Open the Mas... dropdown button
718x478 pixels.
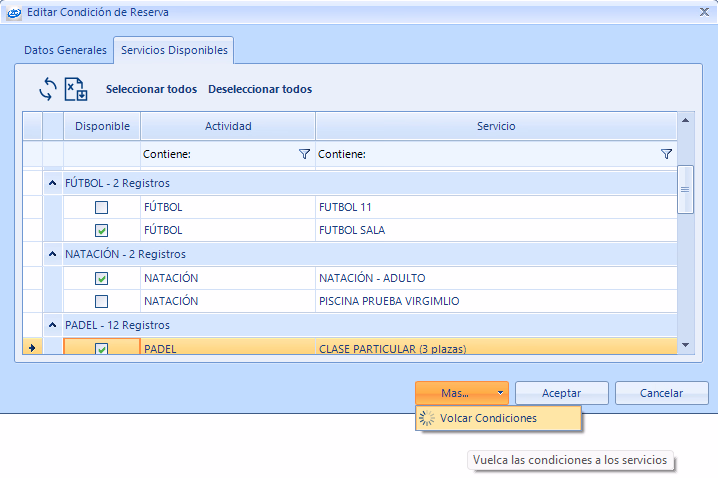[x=462, y=393]
